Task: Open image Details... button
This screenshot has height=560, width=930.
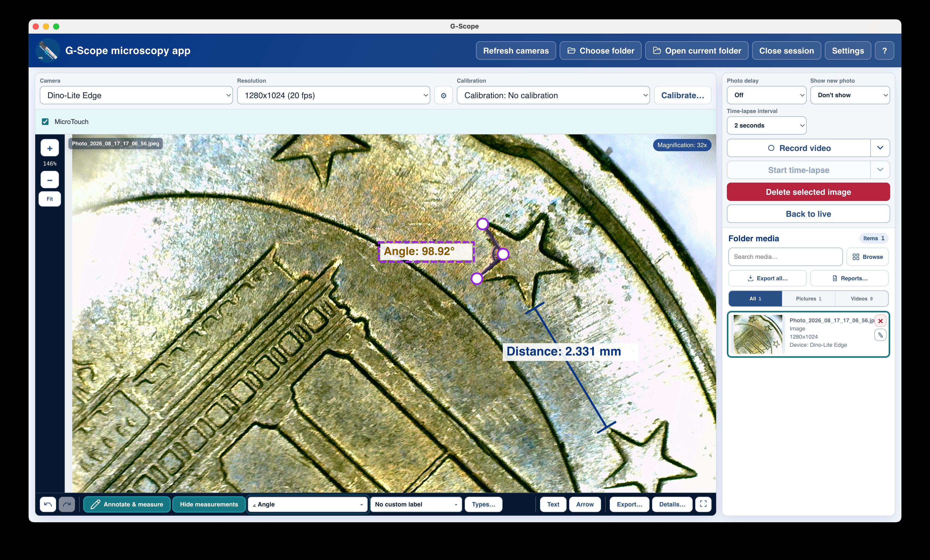Action: pyautogui.click(x=672, y=504)
